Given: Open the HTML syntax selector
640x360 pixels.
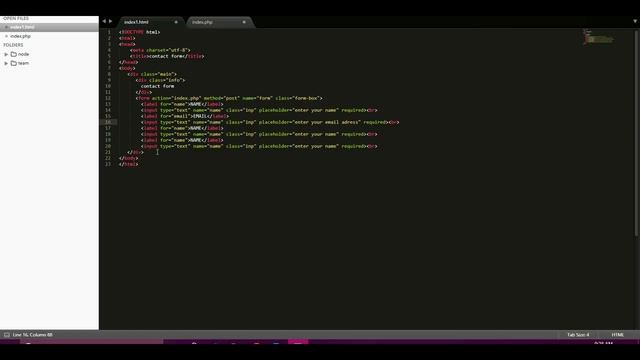Looking at the screenshot, I should [618, 335].
